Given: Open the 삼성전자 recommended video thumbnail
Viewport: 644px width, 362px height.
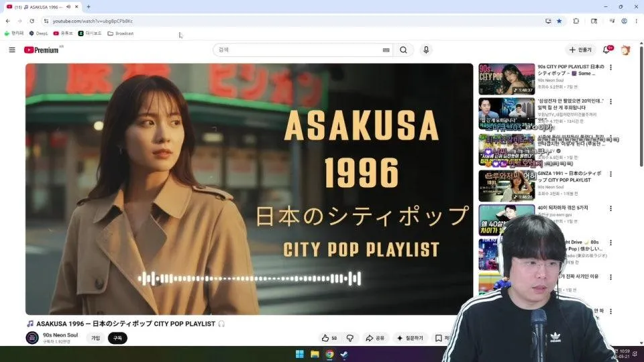Looking at the screenshot, I should [x=507, y=113].
